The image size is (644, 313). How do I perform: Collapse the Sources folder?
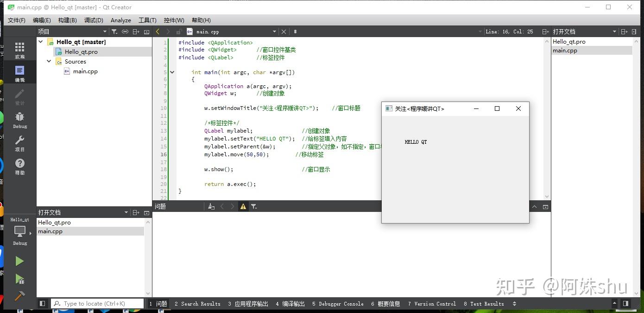(x=49, y=61)
